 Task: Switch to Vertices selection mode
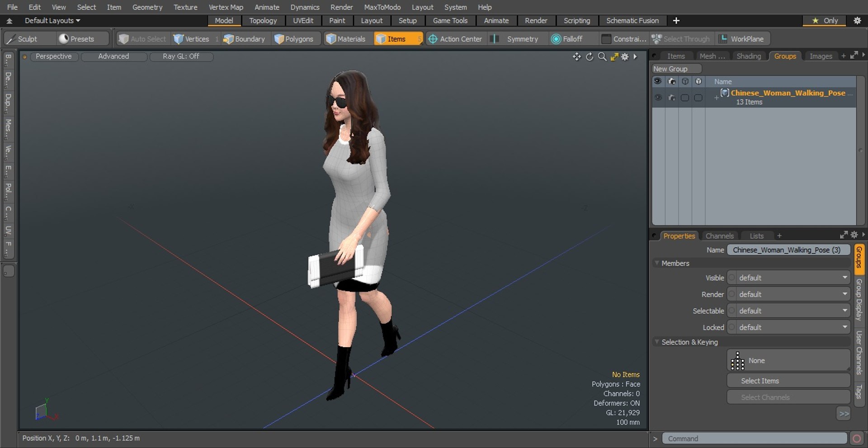(192, 39)
